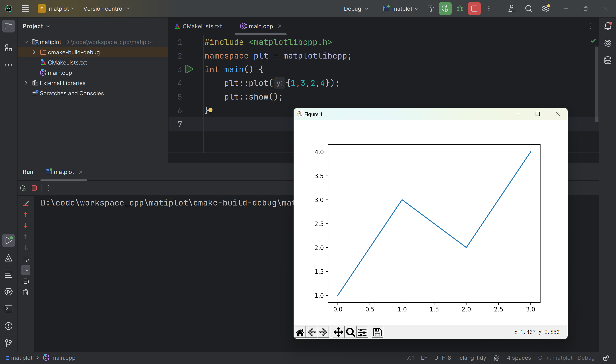The width and height of the screenshot is (616, 364).
Task: Expand the External Libraries node
Action: [x=26, y=83]
